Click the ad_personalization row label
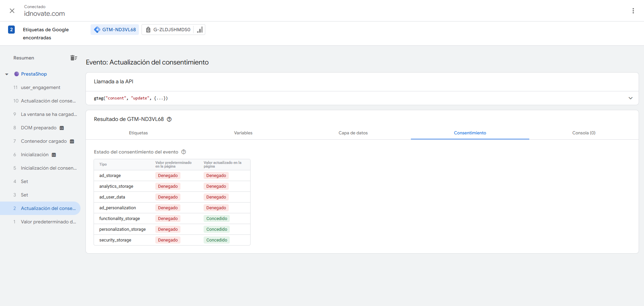Screen dimensions: 644x306 click(x=117, y=208)
